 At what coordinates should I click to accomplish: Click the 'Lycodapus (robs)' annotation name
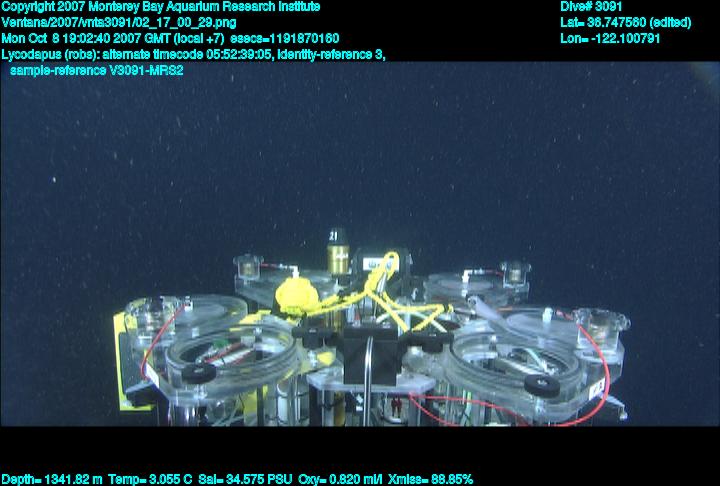50,55
